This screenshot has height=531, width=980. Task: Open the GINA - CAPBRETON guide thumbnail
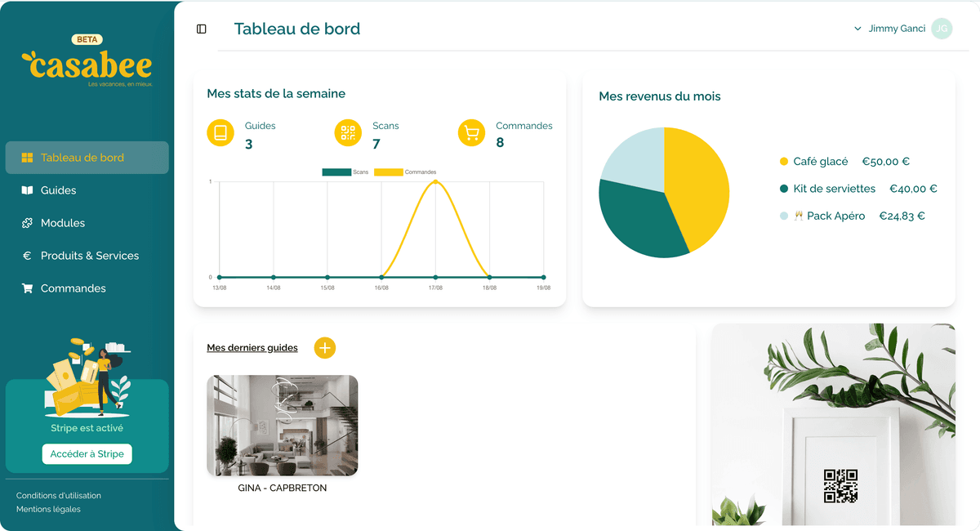(x=282, y=425)
